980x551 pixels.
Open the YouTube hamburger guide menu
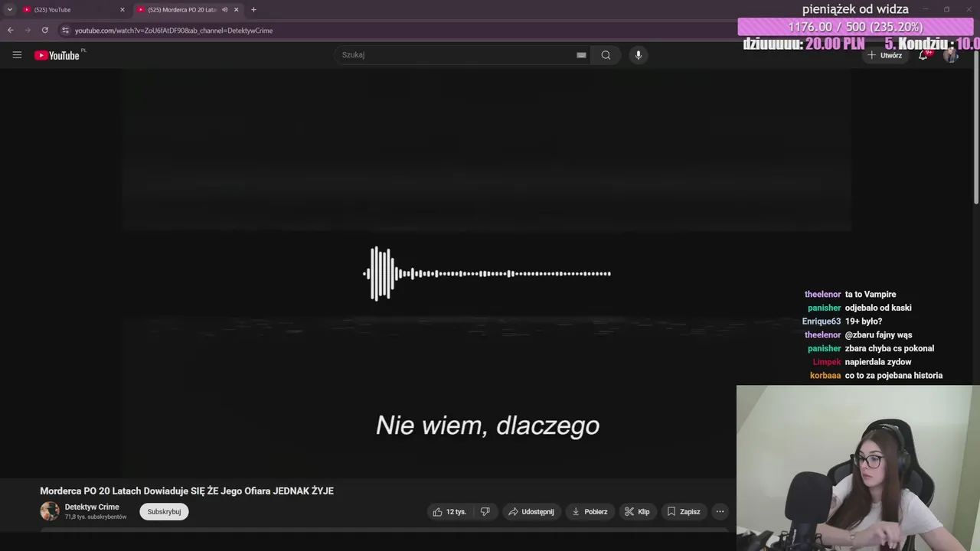coord(17,55)
